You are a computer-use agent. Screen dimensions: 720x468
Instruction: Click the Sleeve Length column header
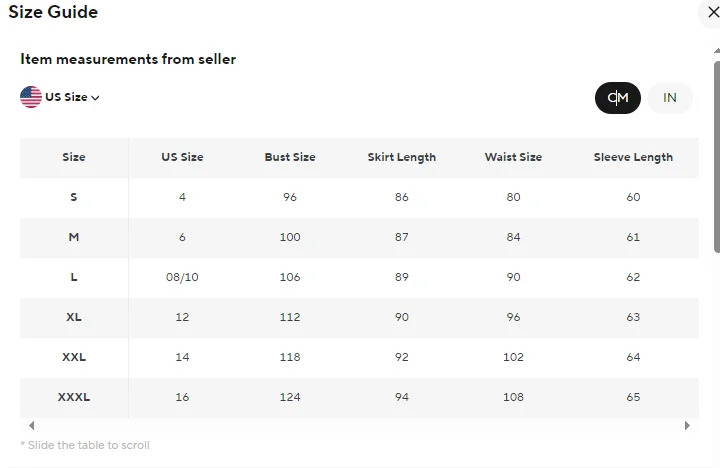[633, 157]
